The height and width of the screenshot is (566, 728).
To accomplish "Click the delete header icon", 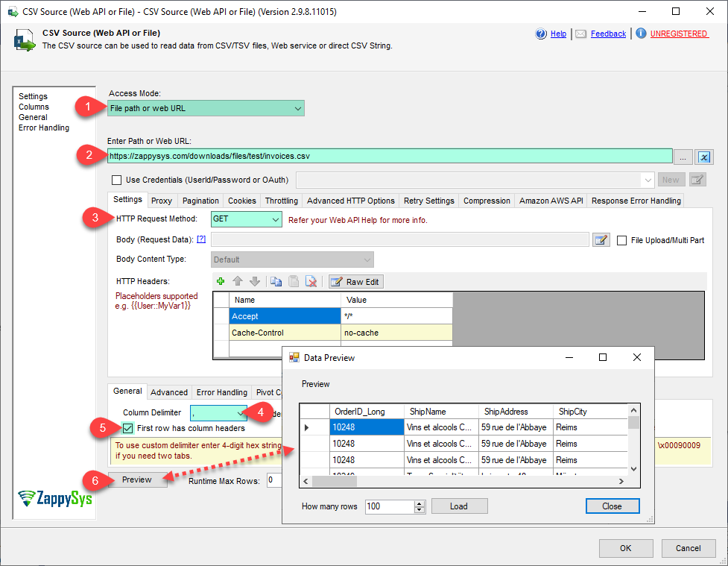I will click(x=311, y=281).
